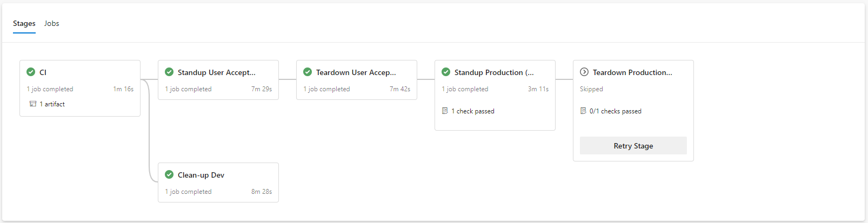Click the Teardown Production skipped status icon

pos(584,72)
